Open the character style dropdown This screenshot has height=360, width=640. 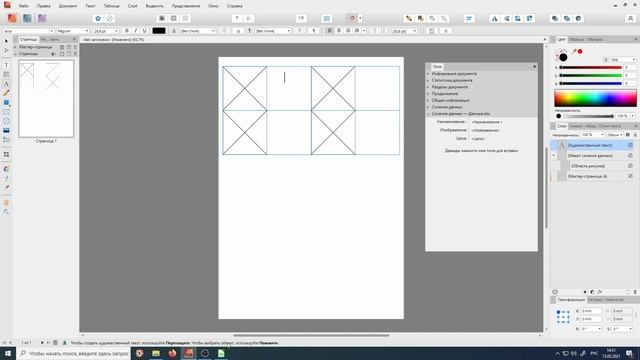point(197,31)
